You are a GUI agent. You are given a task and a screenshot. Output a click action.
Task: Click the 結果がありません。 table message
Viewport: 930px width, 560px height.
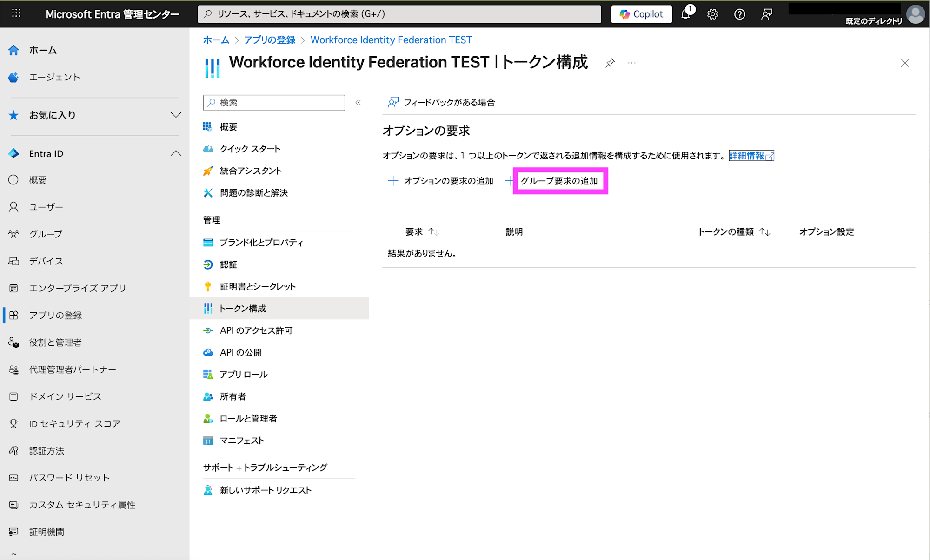point(422,253)
